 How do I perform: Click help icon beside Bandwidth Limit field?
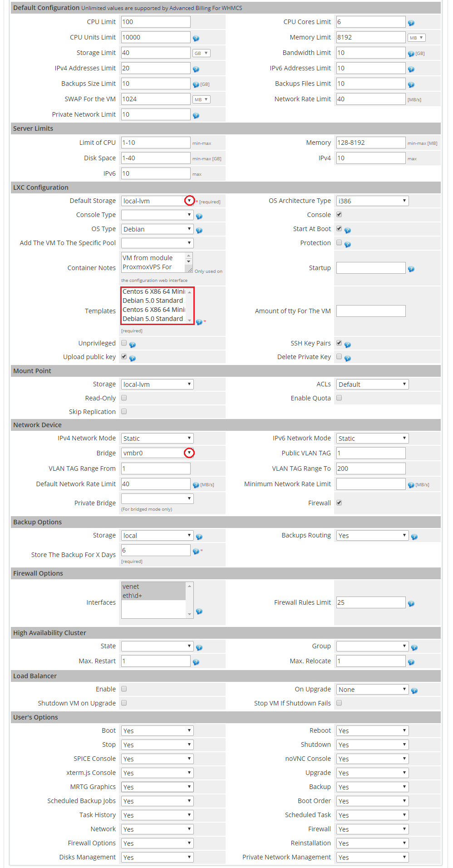pyautogui.click(x=411, y=54)
